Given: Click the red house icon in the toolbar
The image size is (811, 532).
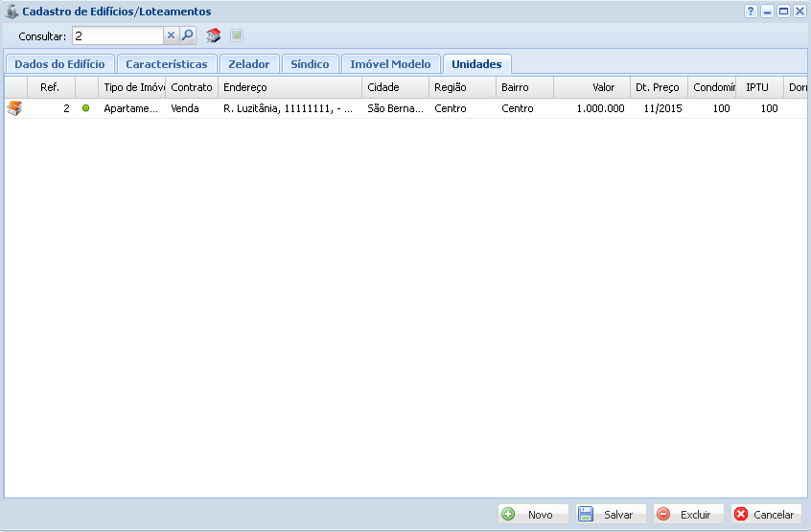Looking at the screenshot, I should click(x=214, y=35).
